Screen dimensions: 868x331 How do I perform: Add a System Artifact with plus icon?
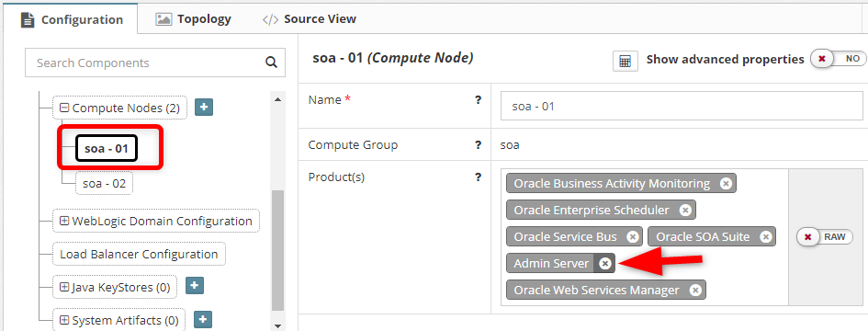[203, 319]
